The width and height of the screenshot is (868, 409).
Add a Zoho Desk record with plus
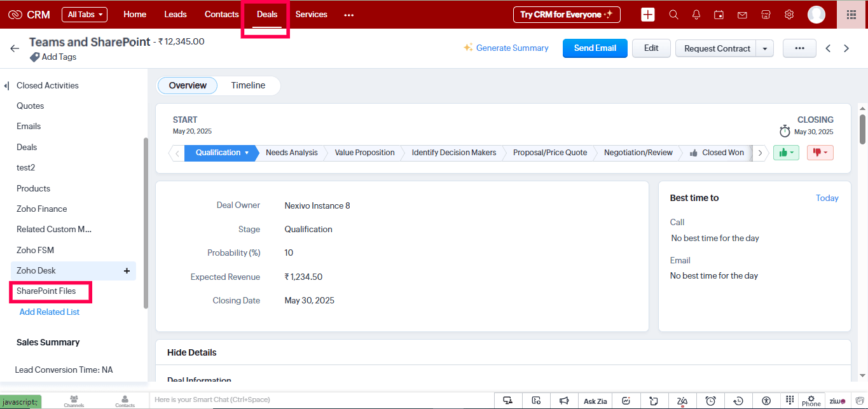127,271
